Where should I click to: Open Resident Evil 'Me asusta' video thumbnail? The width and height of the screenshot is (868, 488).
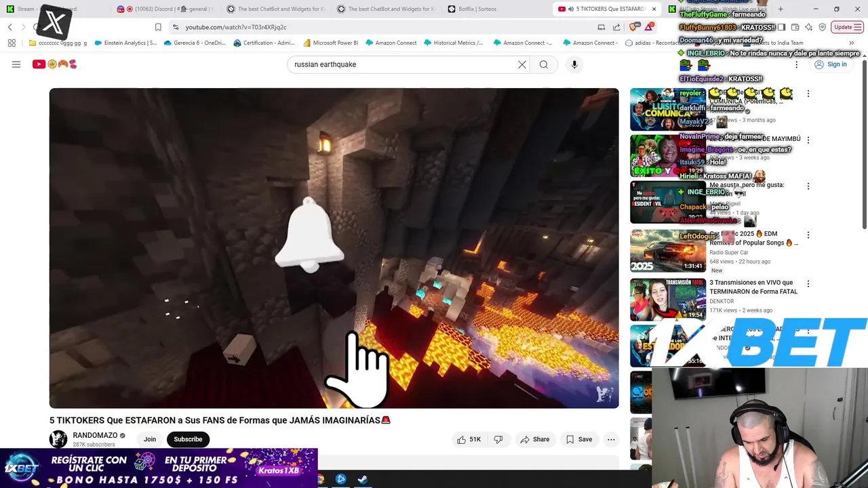click(x=668, y=202)
